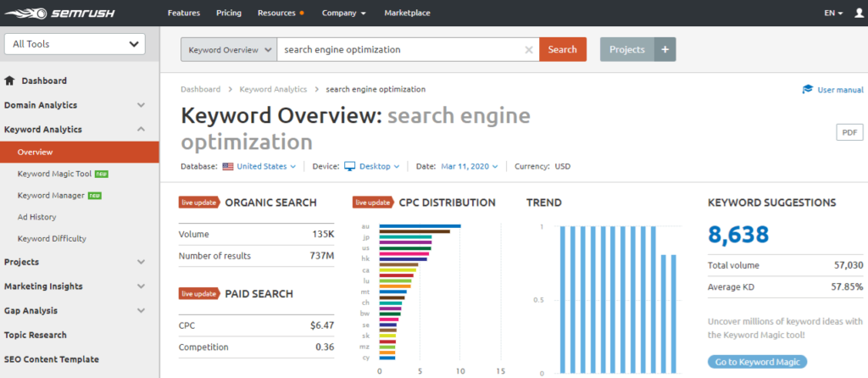Screen dimensions: 868x378
Task: Click the User manual graduation cap icon
Action: click(808, 90)
